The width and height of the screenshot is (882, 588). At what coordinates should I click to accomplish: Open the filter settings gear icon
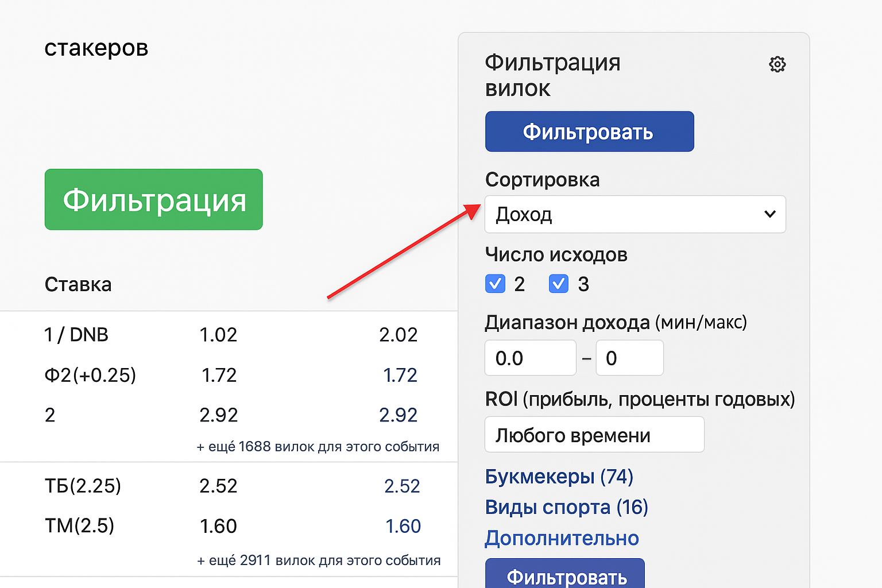(x=777, y=64)
